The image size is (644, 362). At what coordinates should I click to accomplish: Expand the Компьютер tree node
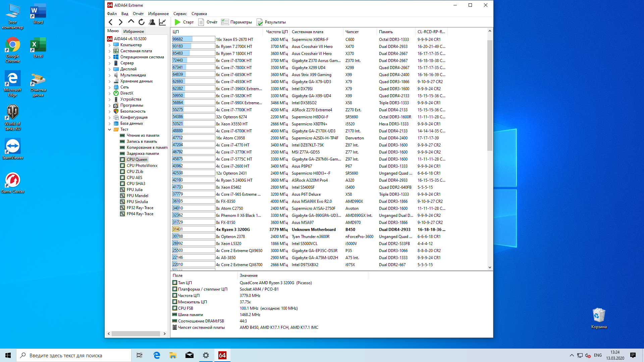110,45
